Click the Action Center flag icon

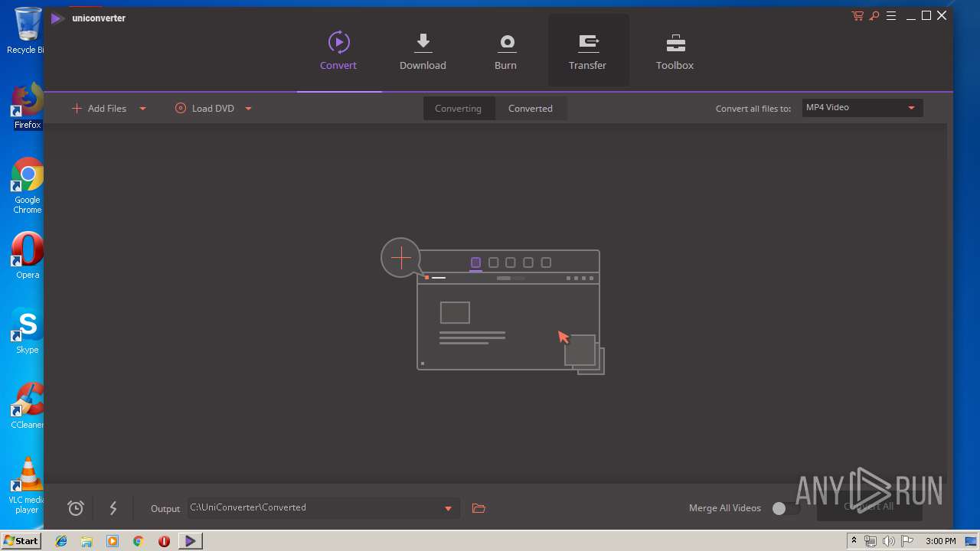(907, 541)
